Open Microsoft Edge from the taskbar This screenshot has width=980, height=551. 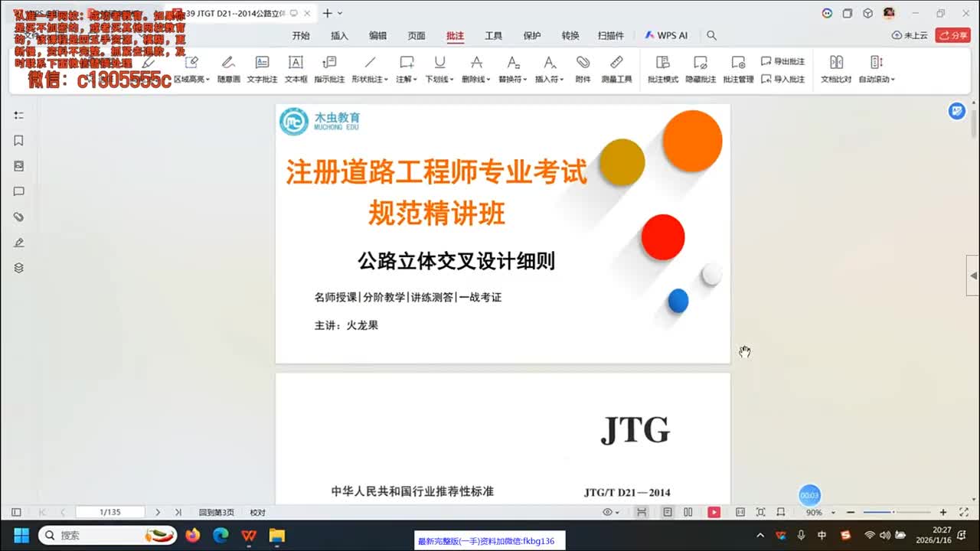(x=220, y=535)
